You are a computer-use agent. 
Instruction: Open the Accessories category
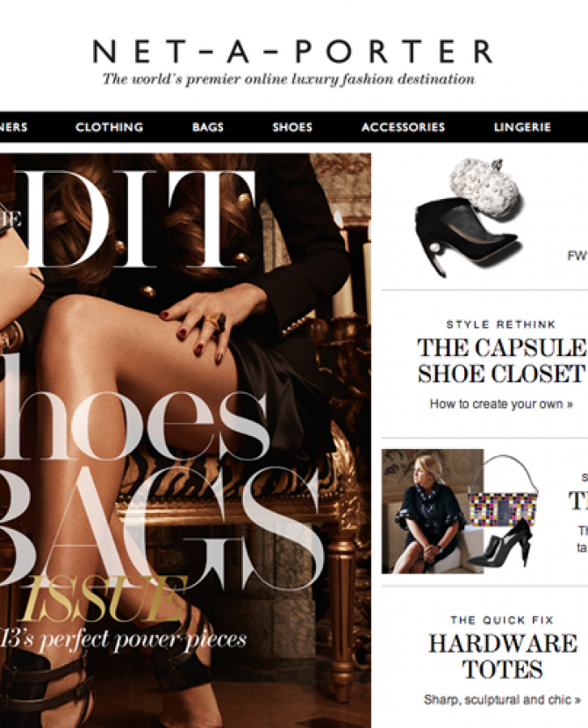[x=403, y=127]
